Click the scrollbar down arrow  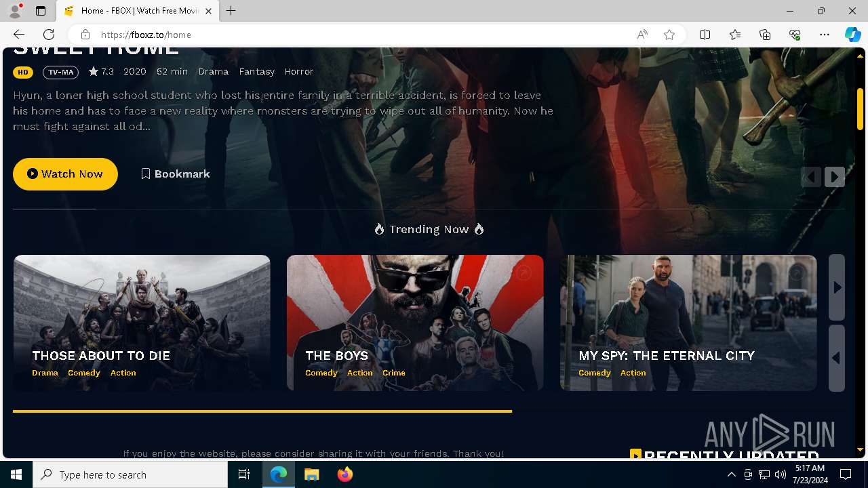coord(860,449)
